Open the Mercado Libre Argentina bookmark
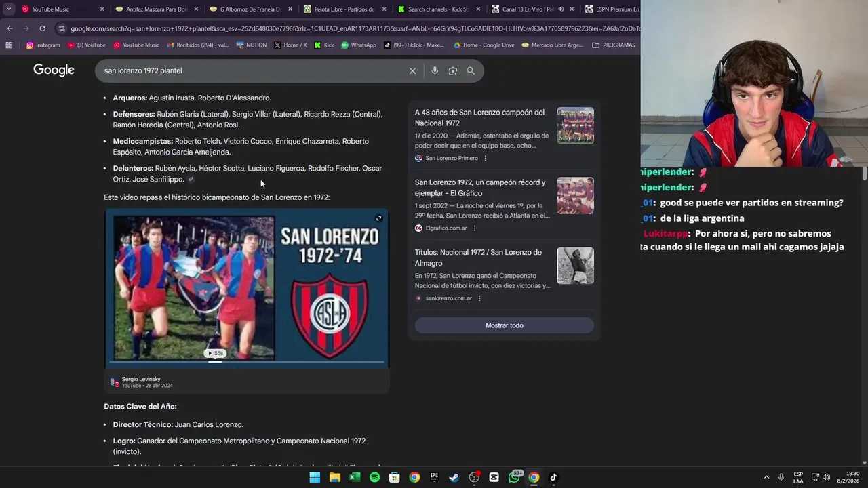Image resolution: width=868 pixels, height=488 pixels. (552, 45)
